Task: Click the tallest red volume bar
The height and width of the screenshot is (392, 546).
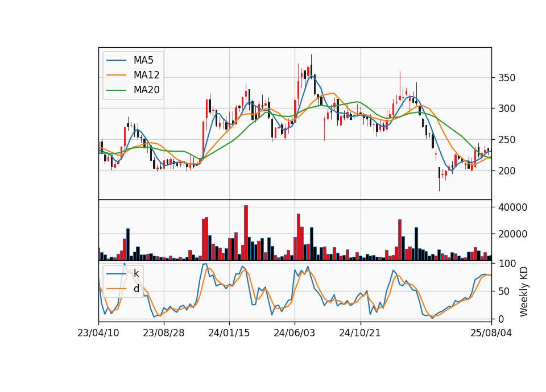Action: coord(246,233)
